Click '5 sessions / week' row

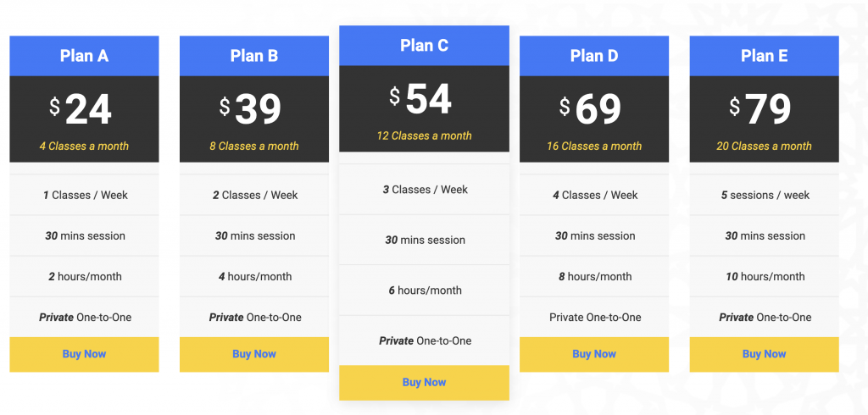[764, 195]
